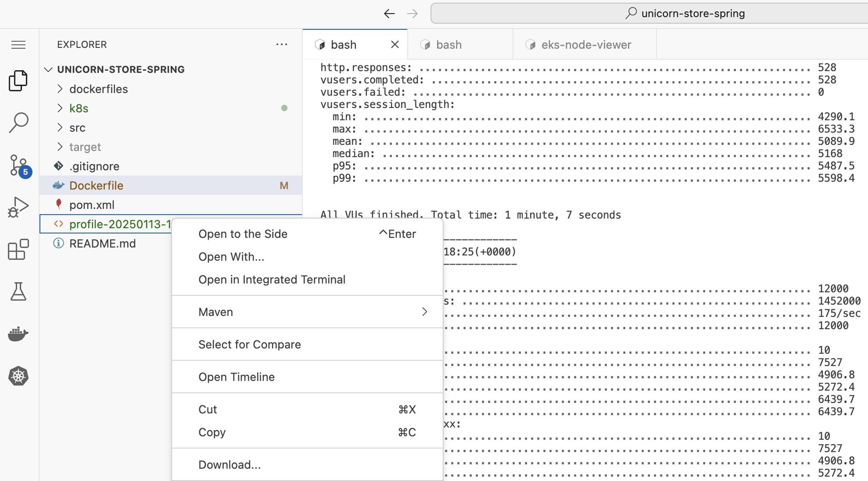Open the Search view in activity bar
This screenshot has width=868, height=481.
pos(18,123)
